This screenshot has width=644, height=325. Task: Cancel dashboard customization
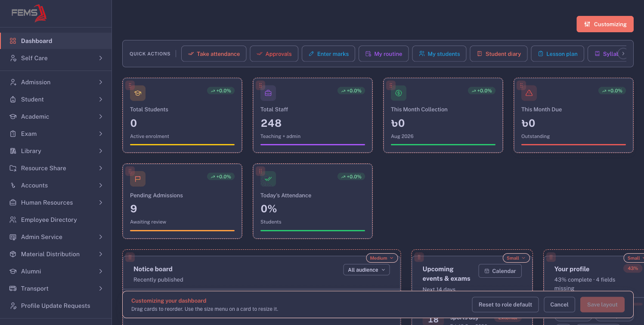pos(559,304)
